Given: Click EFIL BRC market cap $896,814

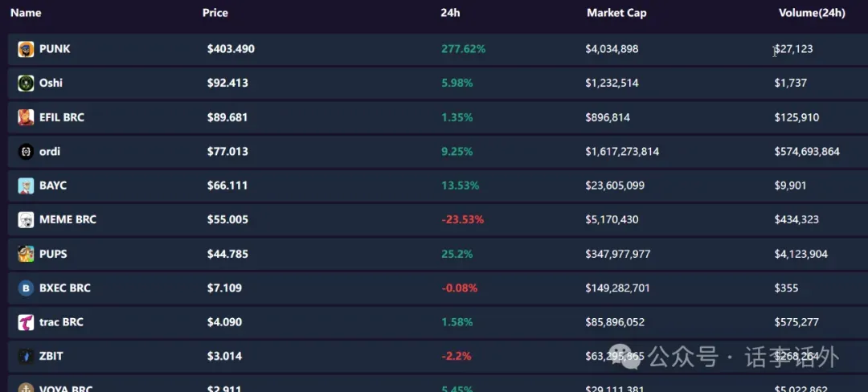Looking at the screenshot, I should 608,118.
